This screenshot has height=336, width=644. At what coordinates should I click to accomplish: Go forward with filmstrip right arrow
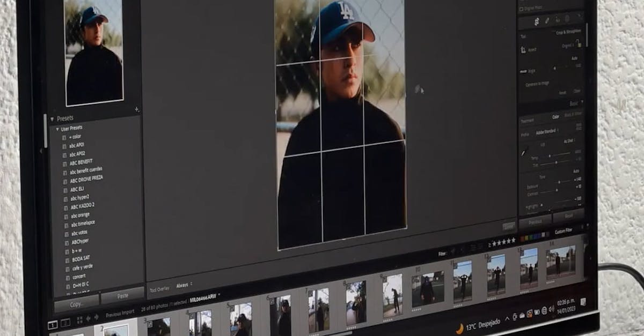(x=97, y=317)
